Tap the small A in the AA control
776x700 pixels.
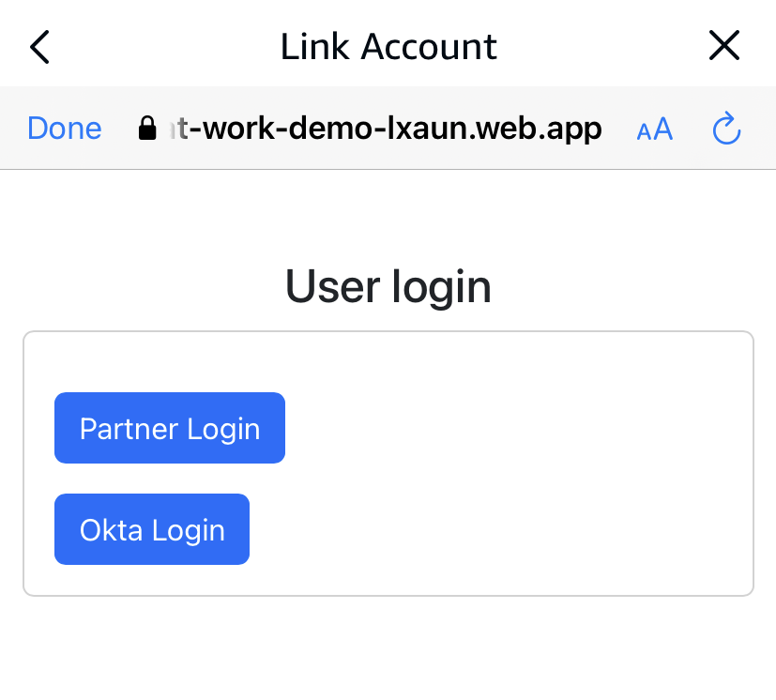point(645,132)
